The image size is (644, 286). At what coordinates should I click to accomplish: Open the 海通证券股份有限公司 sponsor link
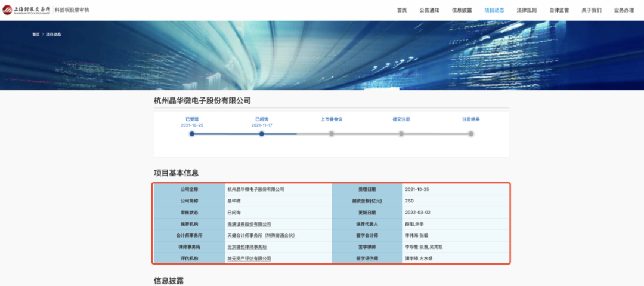[x=249, y=224]
